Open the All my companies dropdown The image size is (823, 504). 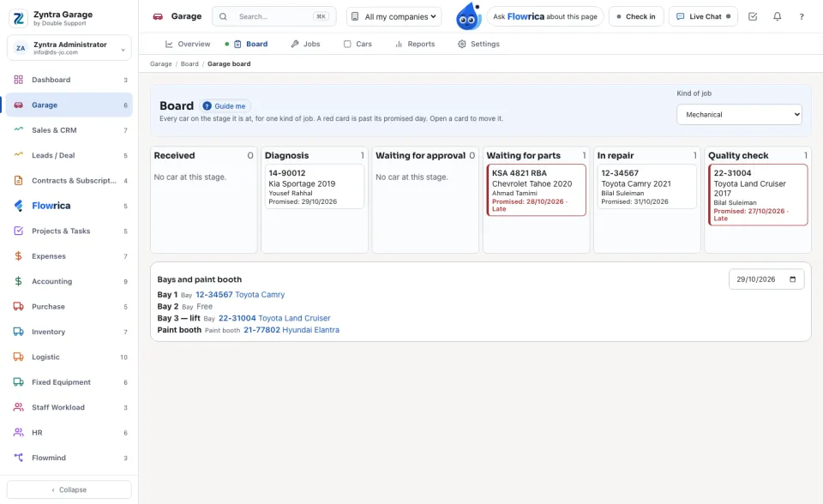(394, 17)
